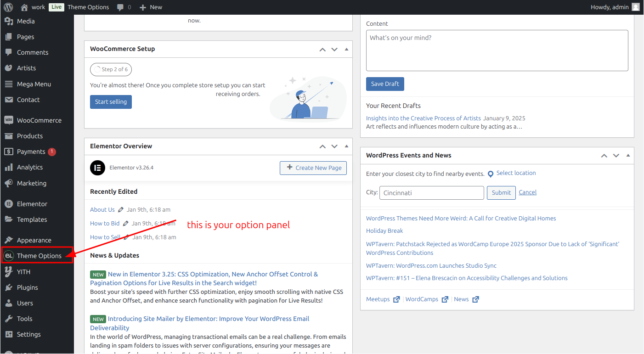Move WooCommerce Setup panel down
Screen dimensions: 644x354
tap(334, 49)
